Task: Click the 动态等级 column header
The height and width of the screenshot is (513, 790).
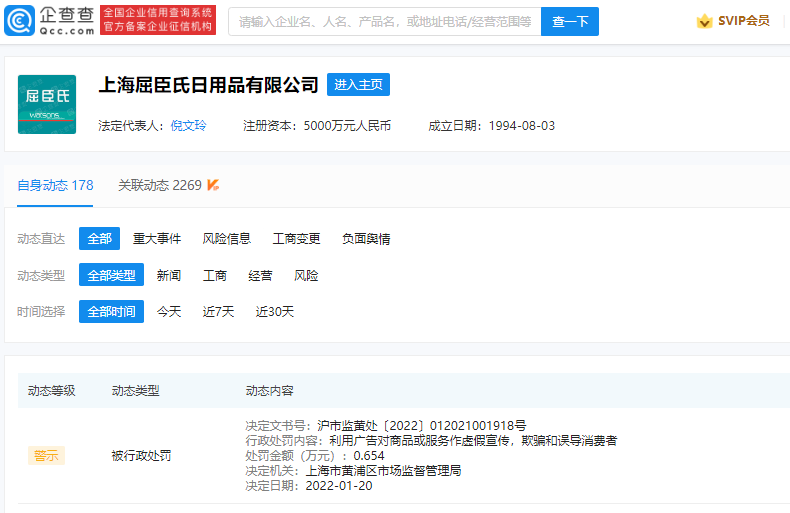Action: 51,391
